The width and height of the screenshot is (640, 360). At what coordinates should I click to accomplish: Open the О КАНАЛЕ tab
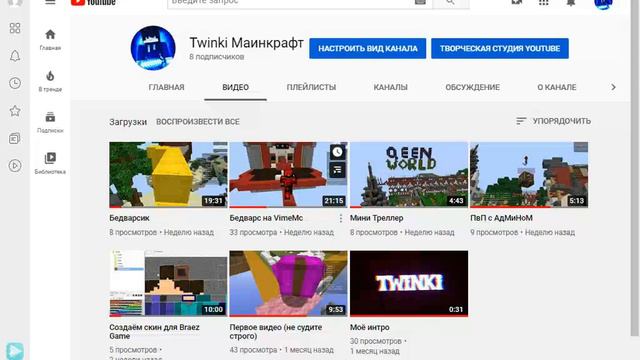coord(557,87)
